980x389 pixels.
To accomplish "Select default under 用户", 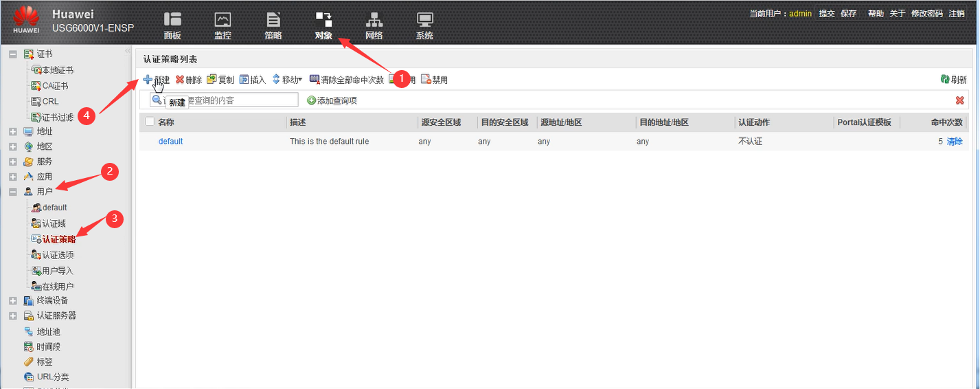I will click(x=55, y=208).
